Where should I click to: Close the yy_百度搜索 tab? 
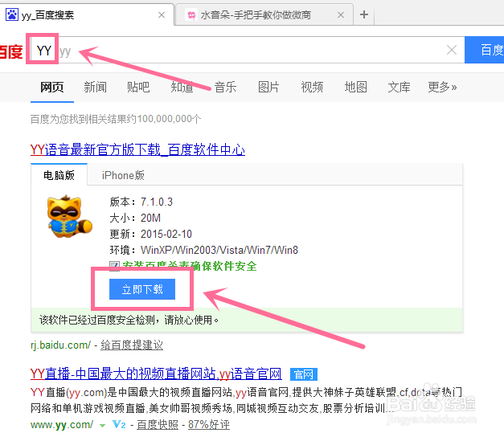click(162, 14)
